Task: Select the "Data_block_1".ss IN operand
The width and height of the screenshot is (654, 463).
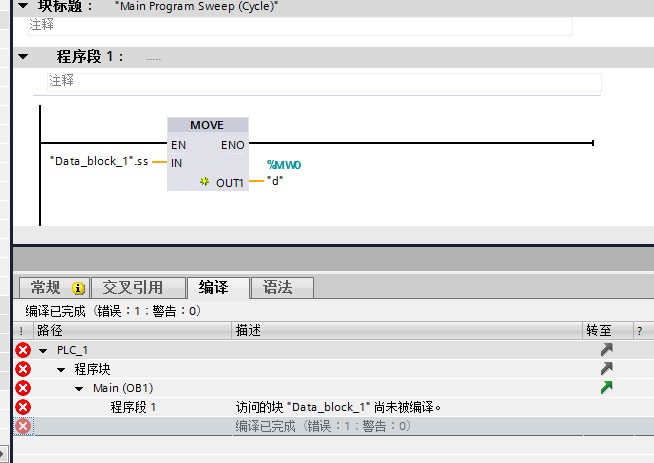Action: [99, 161]
